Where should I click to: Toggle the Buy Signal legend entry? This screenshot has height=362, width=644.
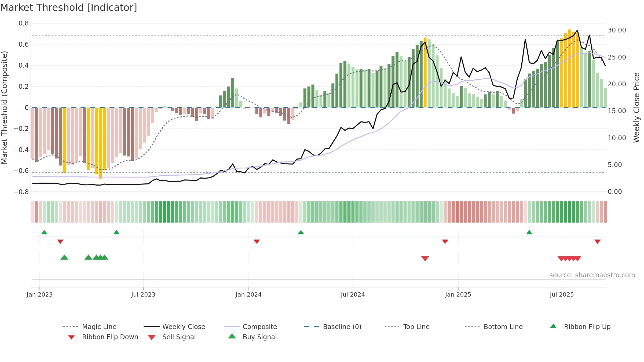(252, 337)
